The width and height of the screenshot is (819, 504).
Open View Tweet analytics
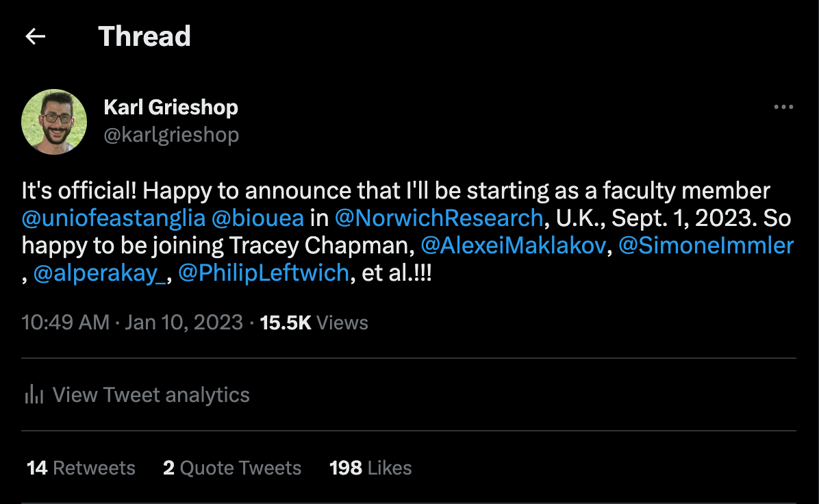[137, 395]
